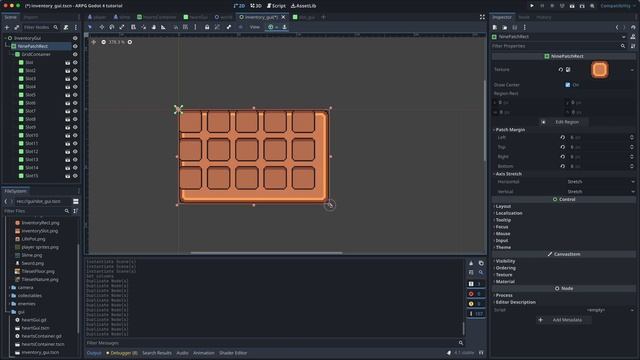Run the project with Play button
640x360 pixels.
coord(532,6)
